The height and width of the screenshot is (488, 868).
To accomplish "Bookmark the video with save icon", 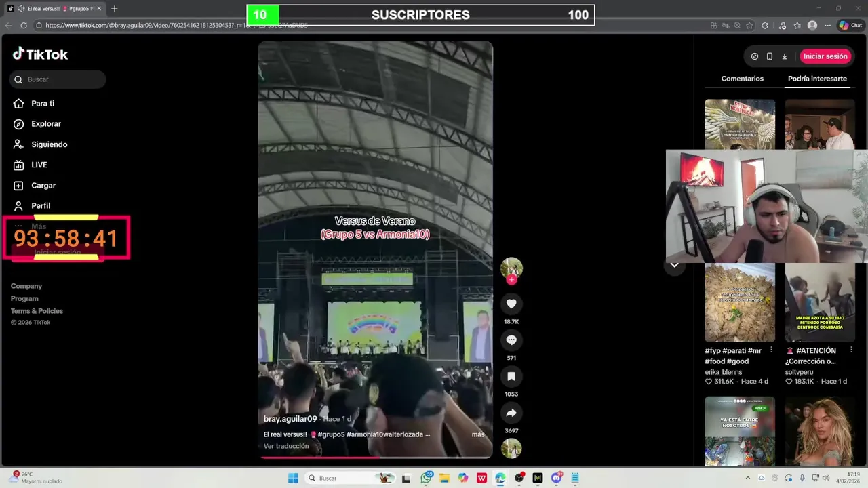I will tap(511, 376).
